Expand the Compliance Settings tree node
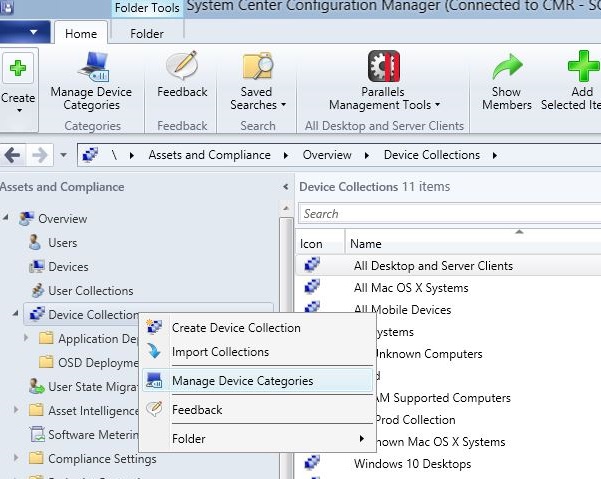601x479 pixels. click(x=17, y=459)
